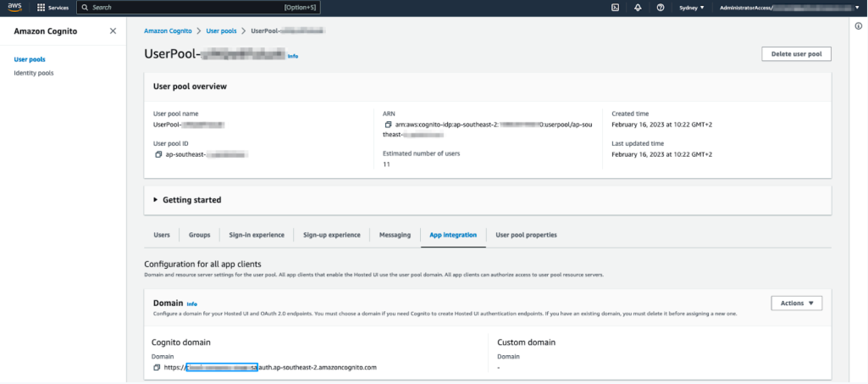
Task: Open the Sydney region dropdown
Action: pyautogui.click(x=691, y=8)
